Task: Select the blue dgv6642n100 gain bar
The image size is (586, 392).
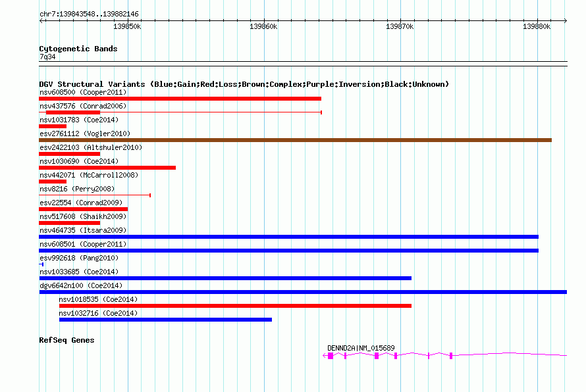Action: pyautogui.click(x=303, y=292)
